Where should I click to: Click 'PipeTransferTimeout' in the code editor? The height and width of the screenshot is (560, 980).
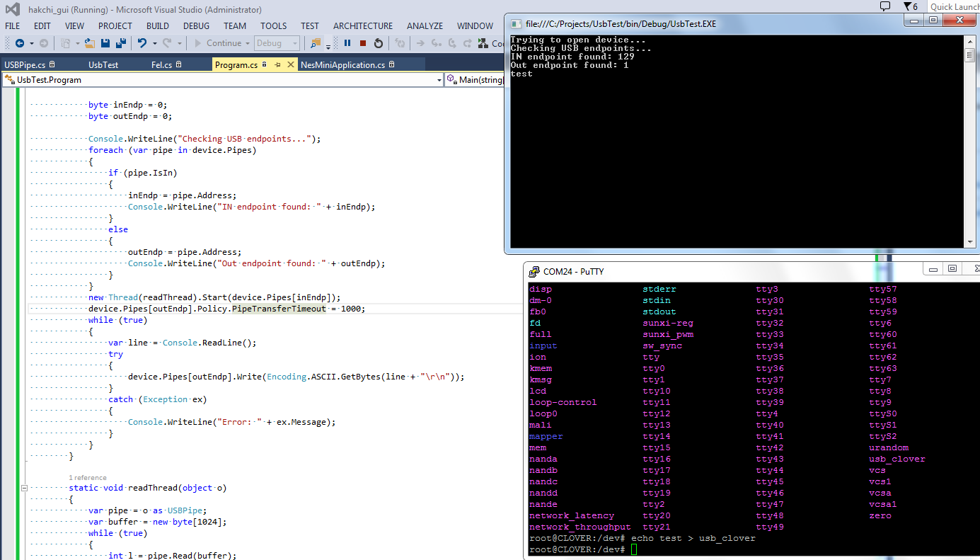tap(279, 309)
